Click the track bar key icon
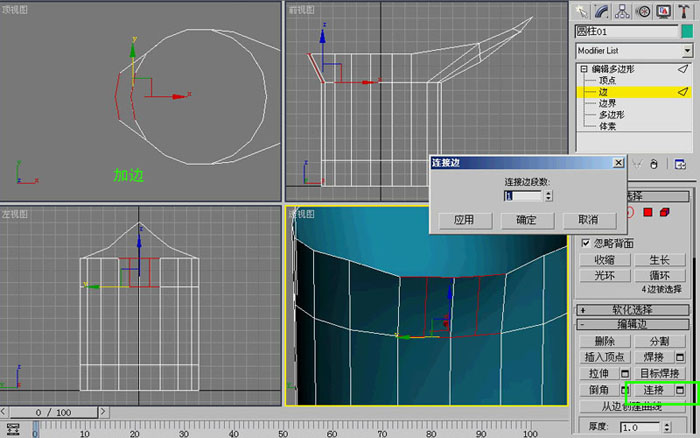 coord(13,430)
